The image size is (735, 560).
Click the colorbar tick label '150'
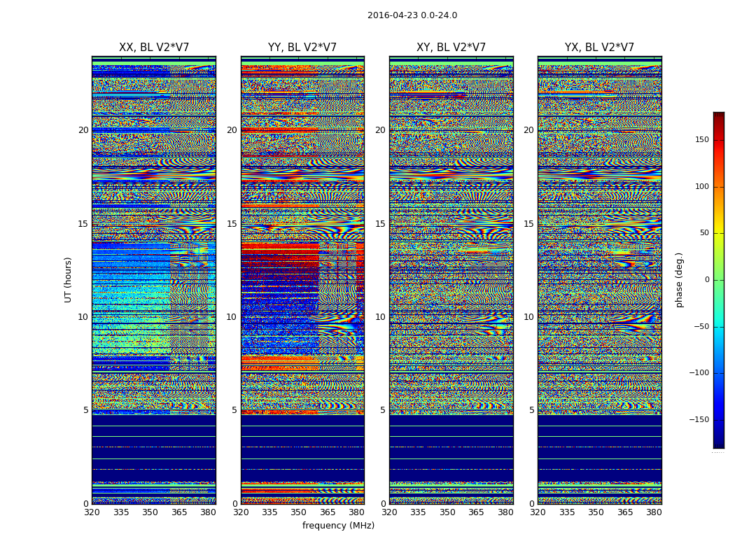coord(702,139)
